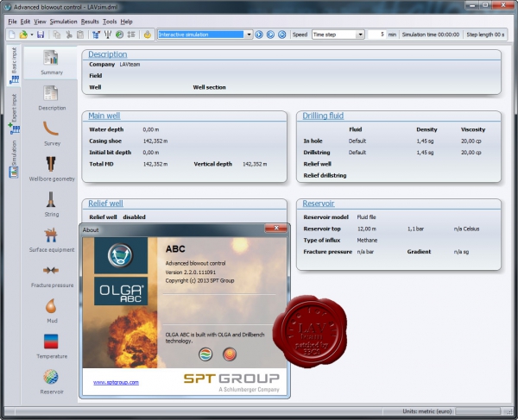Open the Tools menu

pos(110,22)
